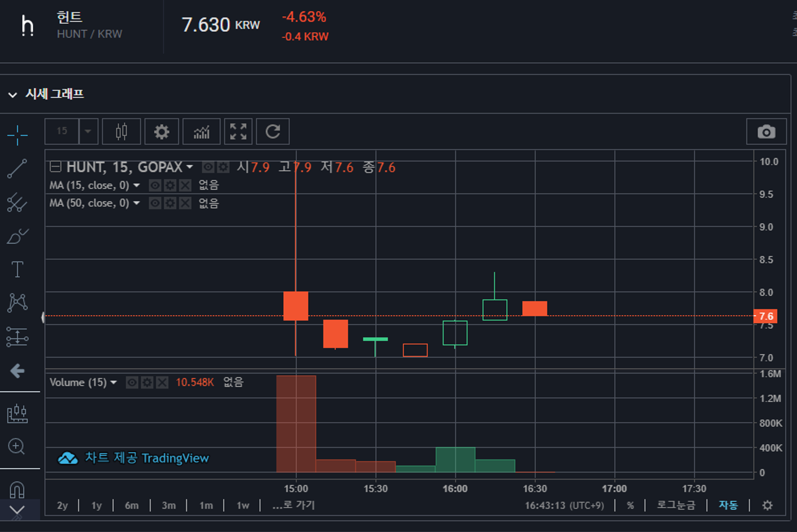Viewport: 797px width, 532px height.
Task: Open HUNT, 15, GOPAX series dropdown
Action: (x=190, y=167)
